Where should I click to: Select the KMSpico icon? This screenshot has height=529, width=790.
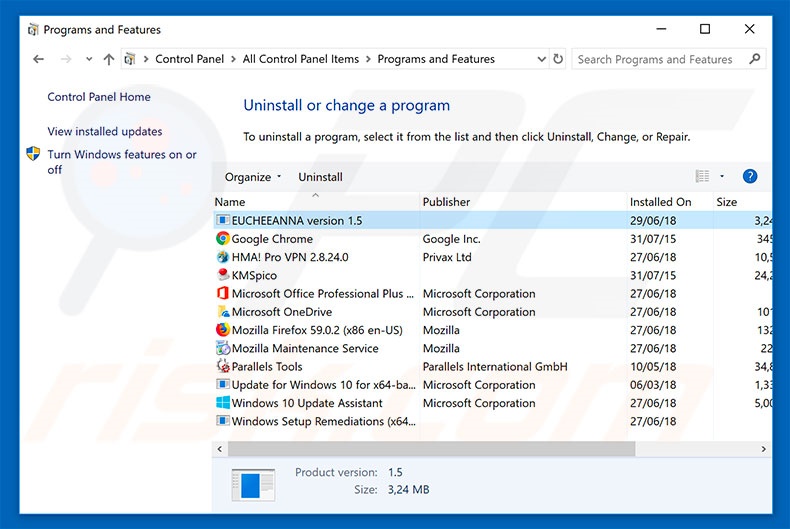(223, 275)
